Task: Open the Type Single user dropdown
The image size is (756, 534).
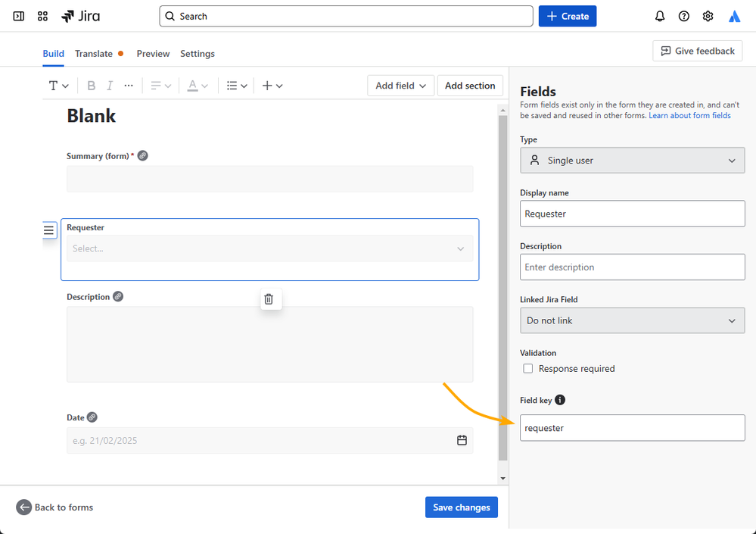Action: 632,161
